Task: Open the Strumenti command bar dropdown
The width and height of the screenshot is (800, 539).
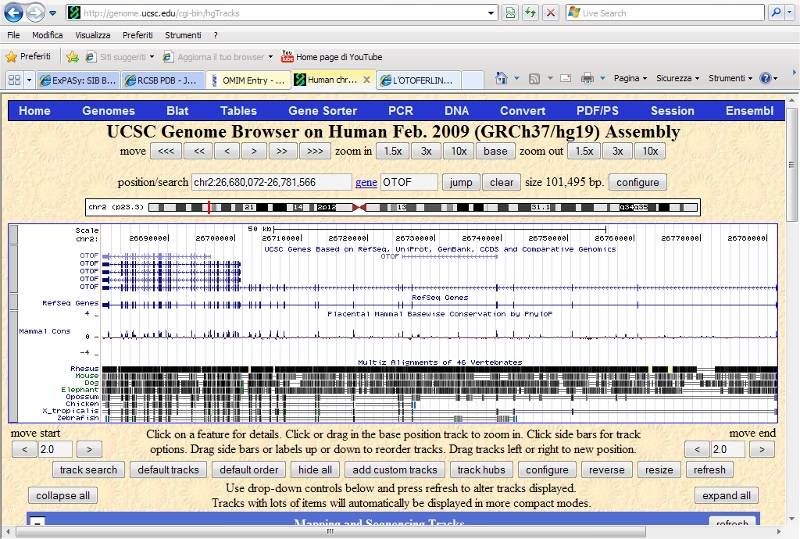Action: click(x=730, y=78)
